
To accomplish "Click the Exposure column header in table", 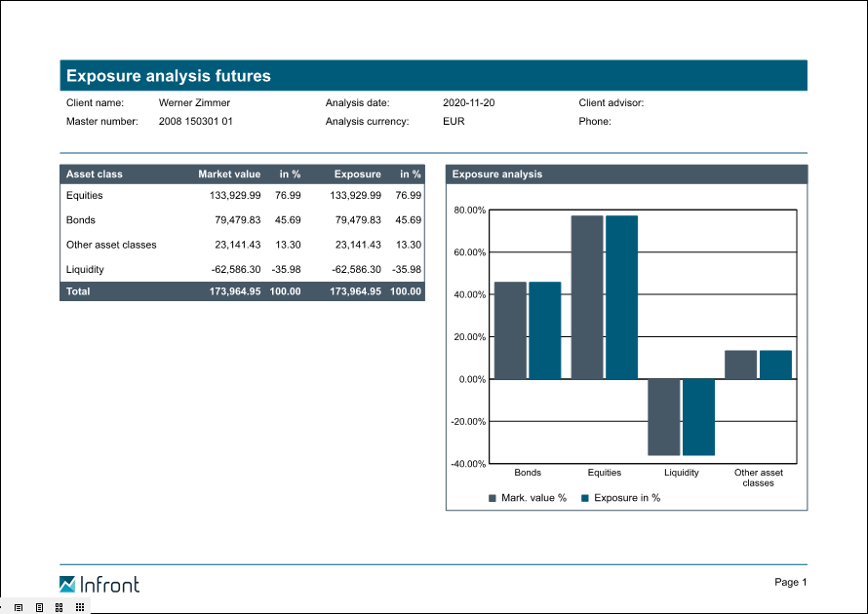I will (x=357, y=174).
